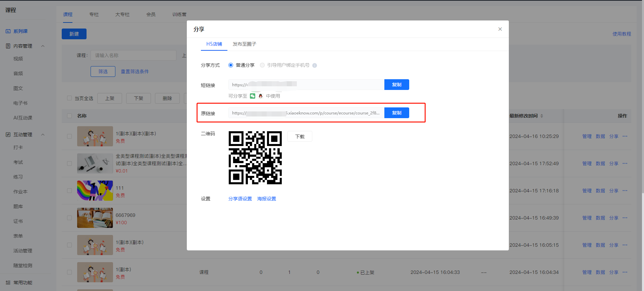Click the 原链接 URL field

[x=306, y=113]
